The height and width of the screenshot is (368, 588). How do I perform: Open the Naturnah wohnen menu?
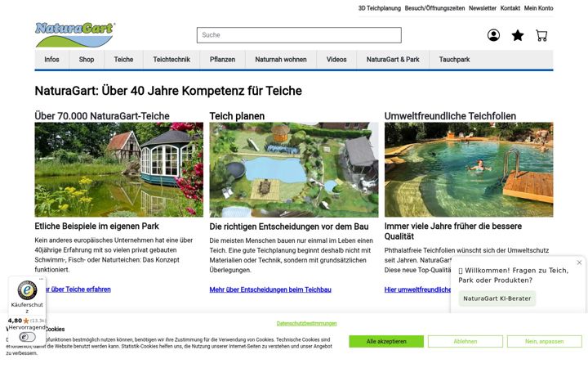pos(281,60)
